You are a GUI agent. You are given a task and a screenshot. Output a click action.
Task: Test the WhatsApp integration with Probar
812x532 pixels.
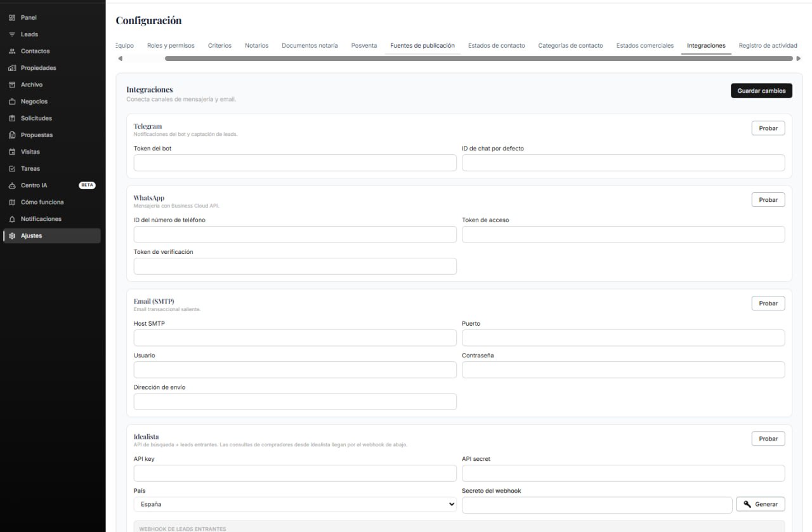768,200
